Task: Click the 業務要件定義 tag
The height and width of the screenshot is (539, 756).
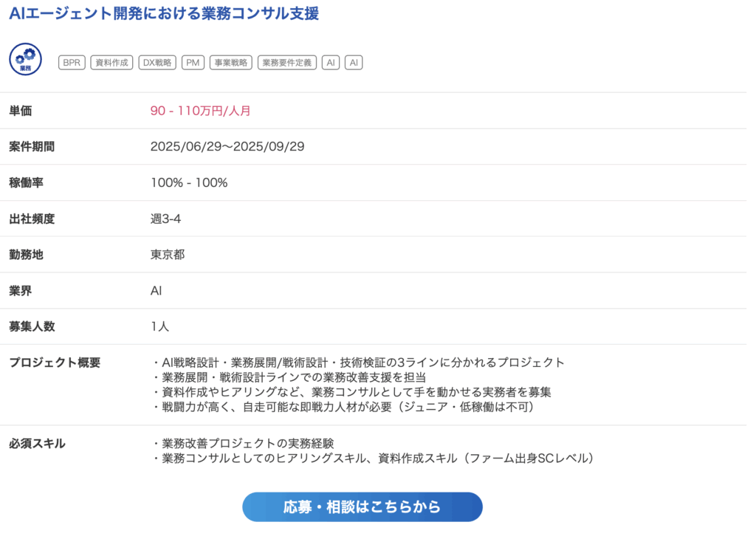Action: [x=287, y=63]
